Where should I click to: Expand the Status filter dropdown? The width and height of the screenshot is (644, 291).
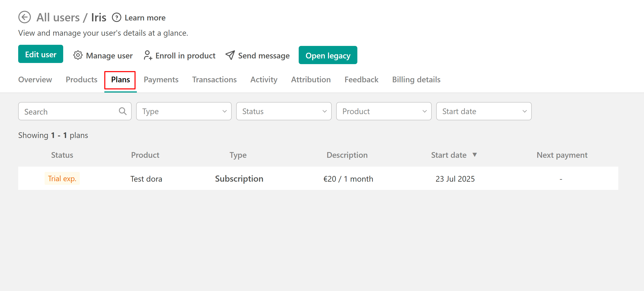click(284, 111)
